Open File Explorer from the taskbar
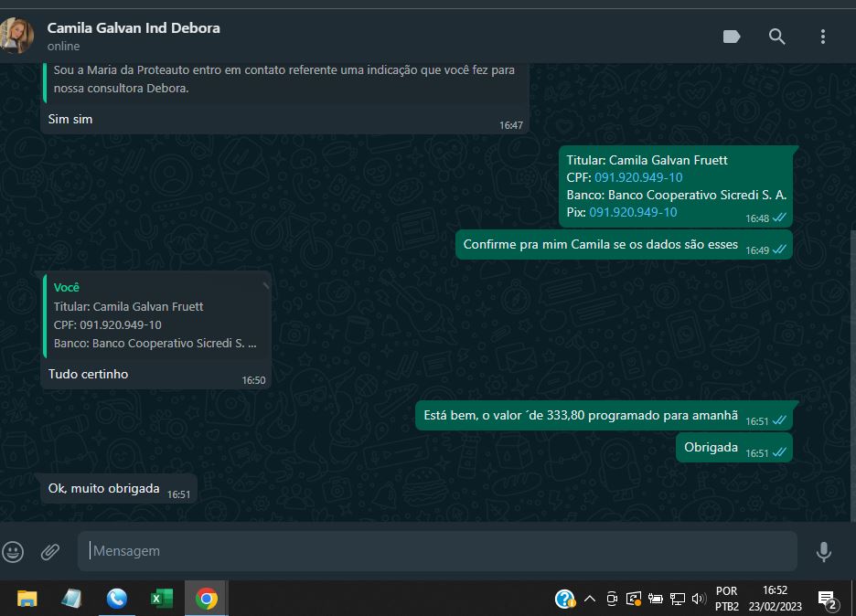This screenshot has width=856, height=616. 27,599
